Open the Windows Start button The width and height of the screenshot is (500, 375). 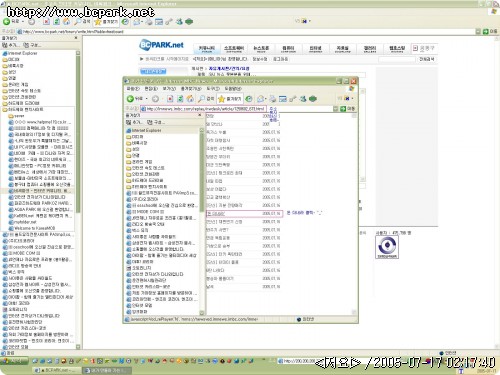14,361
